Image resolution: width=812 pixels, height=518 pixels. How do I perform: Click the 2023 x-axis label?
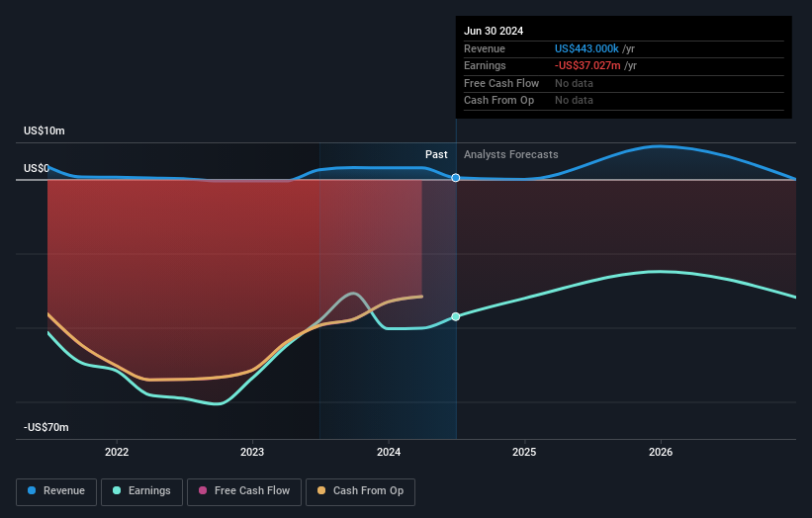[252, 452]
